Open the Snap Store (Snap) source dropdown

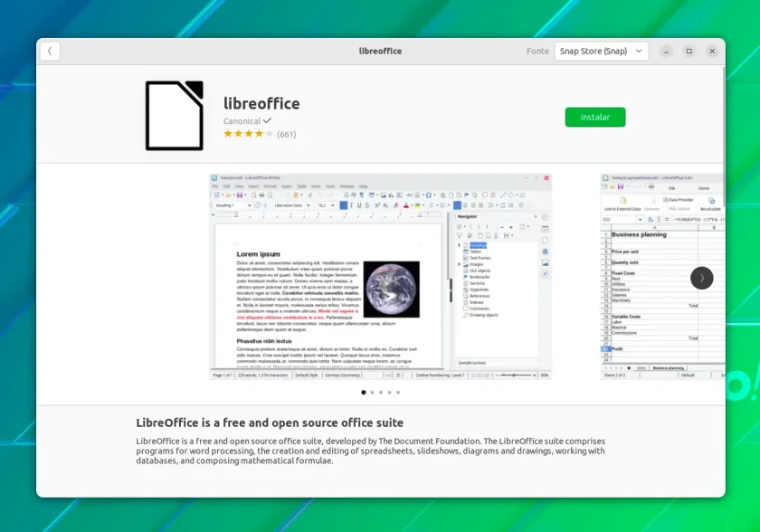coord(601,51)
